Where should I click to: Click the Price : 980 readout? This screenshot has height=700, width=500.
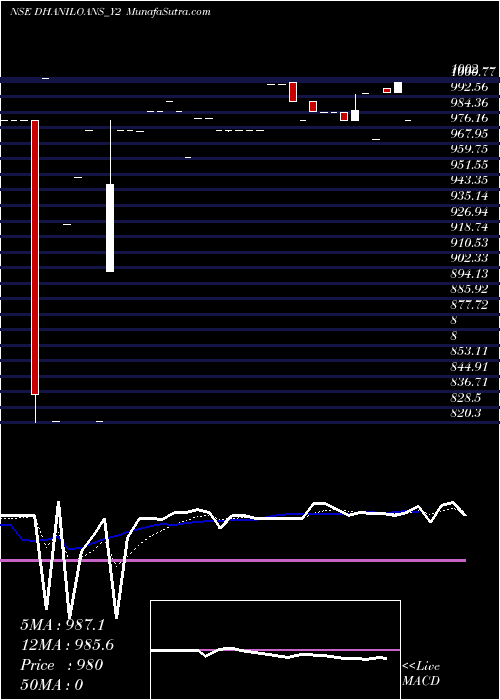click(x=62, y=665)
